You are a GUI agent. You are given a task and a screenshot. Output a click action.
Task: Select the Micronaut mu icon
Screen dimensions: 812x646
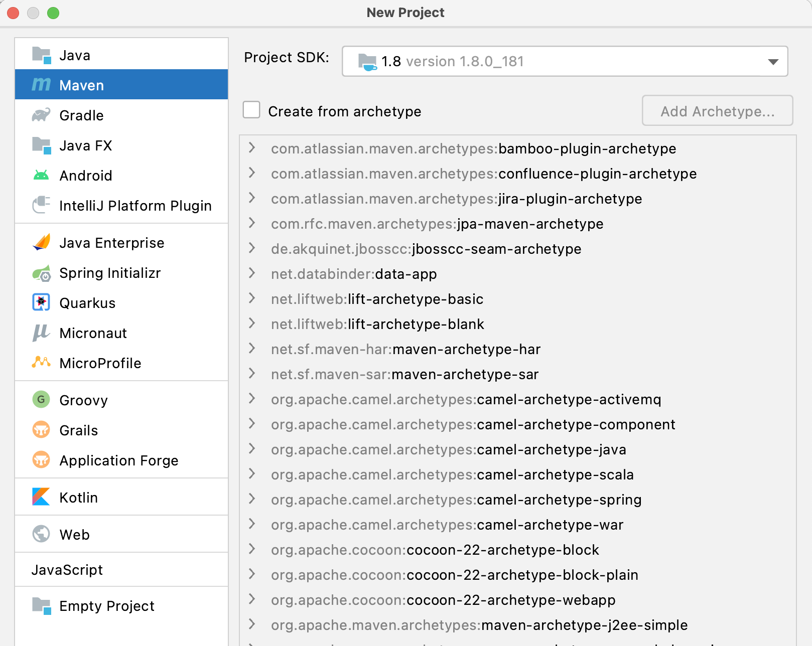(41, 333)
